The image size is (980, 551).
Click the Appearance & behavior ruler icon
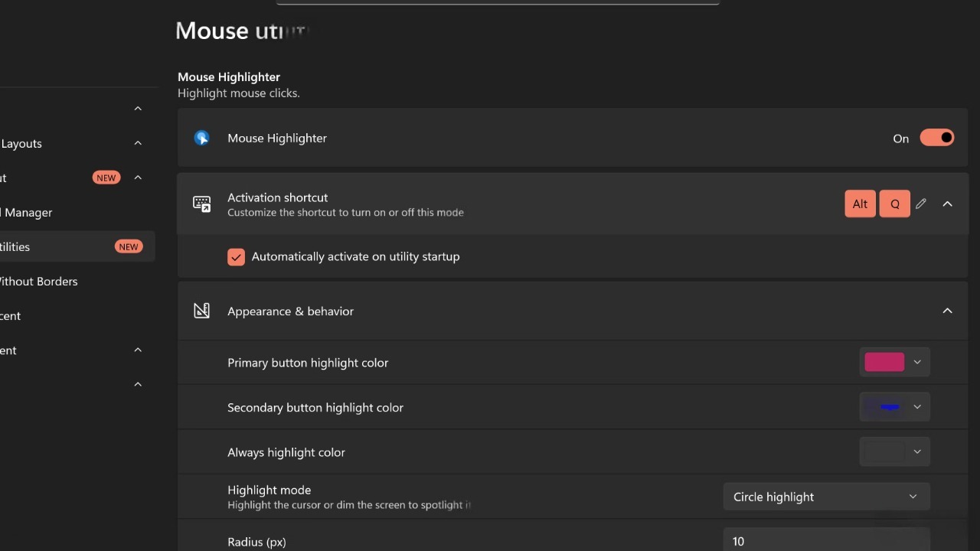(201, 311)
